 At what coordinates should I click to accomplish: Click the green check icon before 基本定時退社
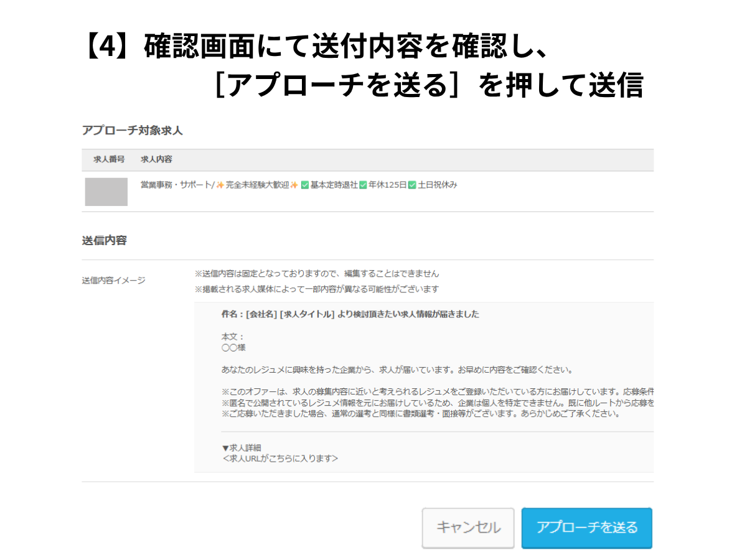tap(305, 185)
